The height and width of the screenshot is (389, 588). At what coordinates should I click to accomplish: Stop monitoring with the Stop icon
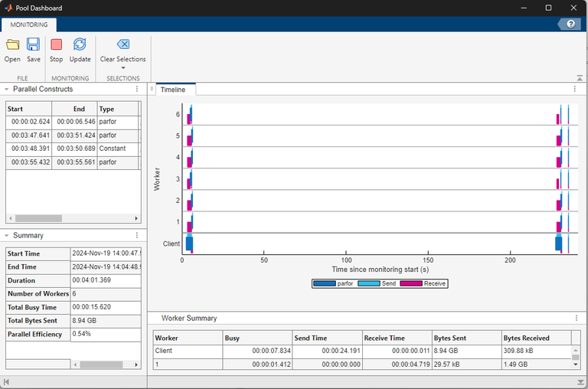(56, 45)
